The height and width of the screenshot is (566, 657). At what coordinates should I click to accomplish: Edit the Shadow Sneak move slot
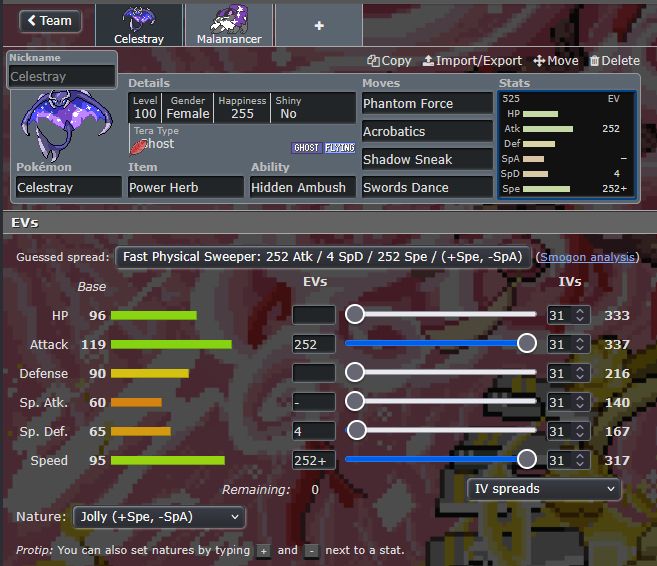(x=427, y=159)
